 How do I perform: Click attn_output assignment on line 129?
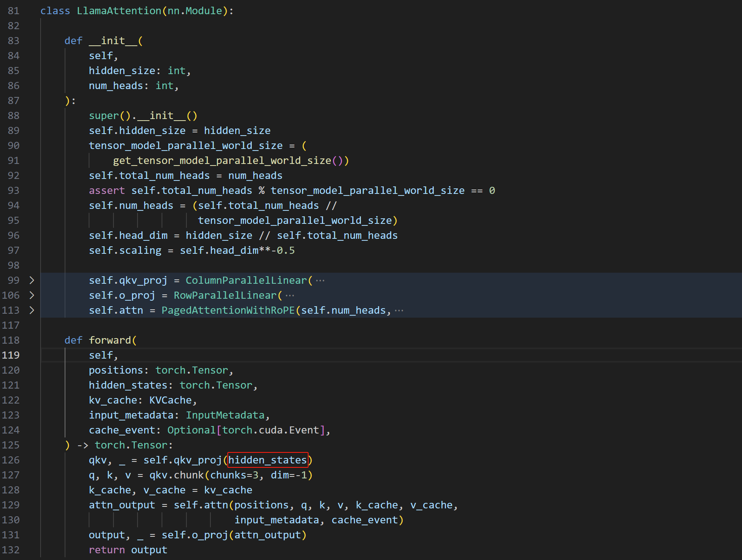122,505
